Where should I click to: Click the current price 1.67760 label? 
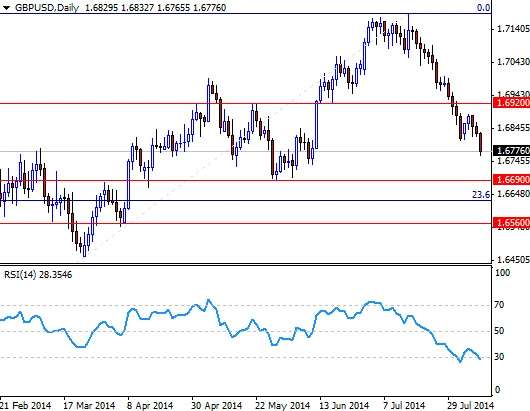(x=512, y=151)
